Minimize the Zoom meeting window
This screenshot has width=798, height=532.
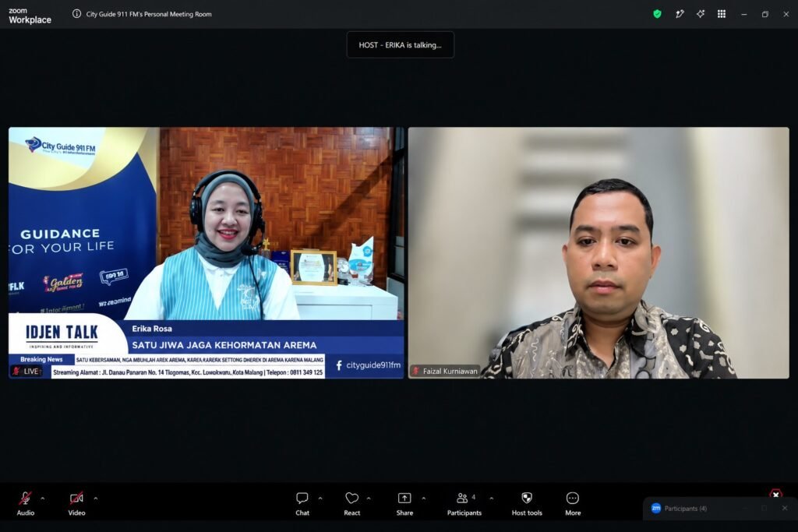pyautogui.click(x=744, y=14)
